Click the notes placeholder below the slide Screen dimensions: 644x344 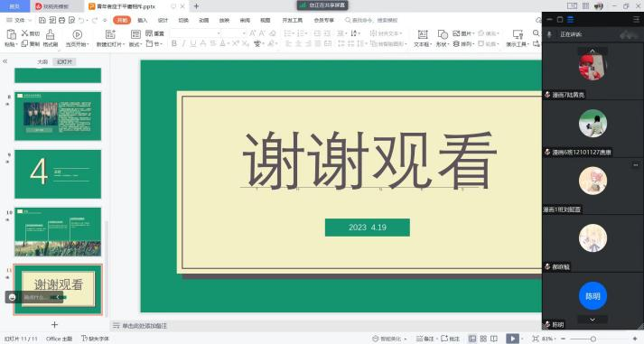coord(145,326)
